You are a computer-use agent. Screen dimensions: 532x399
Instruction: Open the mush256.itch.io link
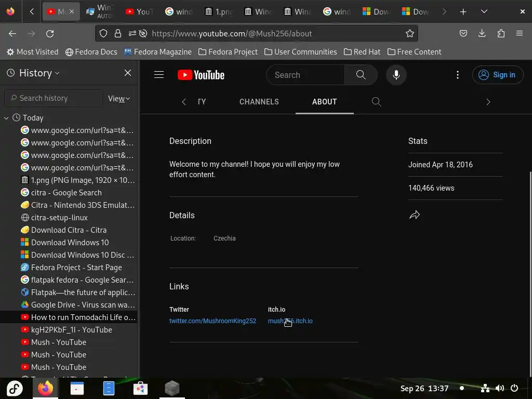[290, 321]
